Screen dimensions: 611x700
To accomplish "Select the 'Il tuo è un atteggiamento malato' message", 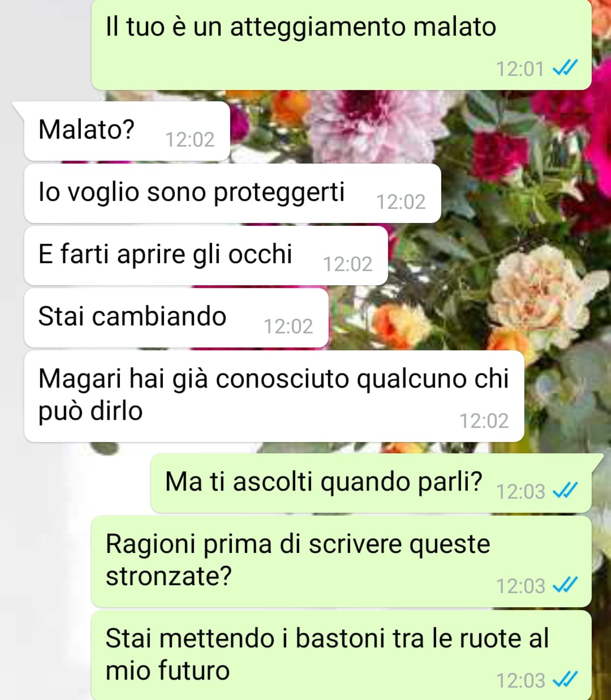I will 341,44.
